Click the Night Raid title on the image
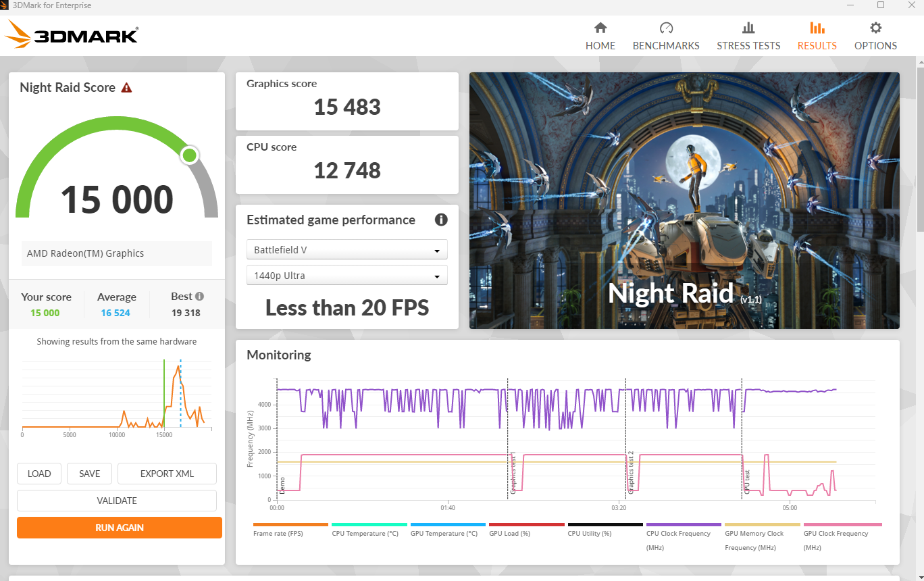The width and height of the screenshot is (924, 581). (671, 293)
